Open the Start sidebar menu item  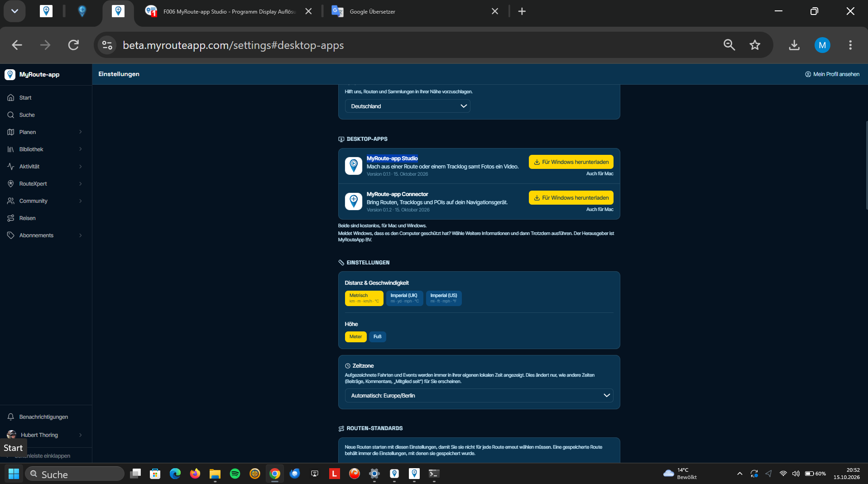click(46, 97)
